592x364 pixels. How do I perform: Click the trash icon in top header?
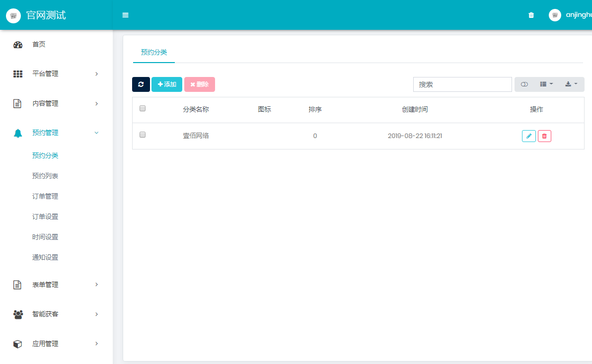click(531, 15)
